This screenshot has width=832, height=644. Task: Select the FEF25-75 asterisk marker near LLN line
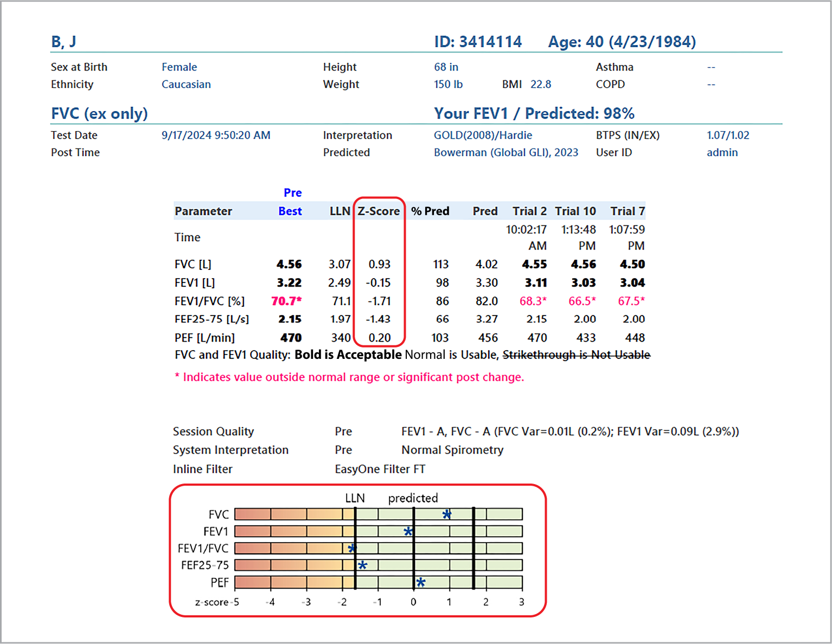(362, 565)
